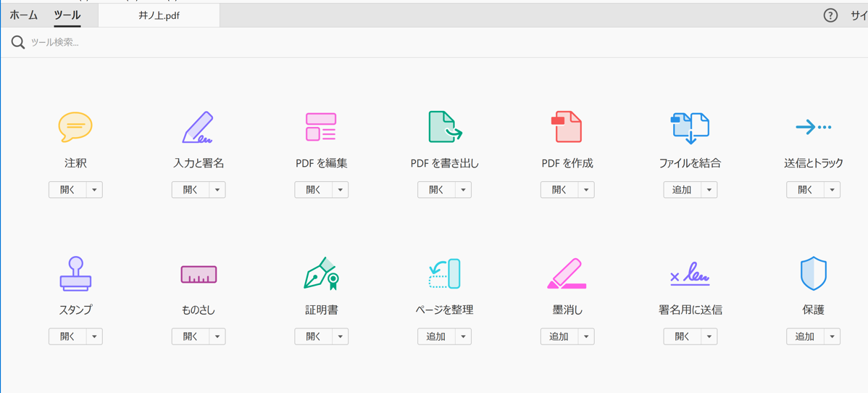Select the 保護 shield icon
The width and height of the screenshot is (868, 393).
point(813,274)
